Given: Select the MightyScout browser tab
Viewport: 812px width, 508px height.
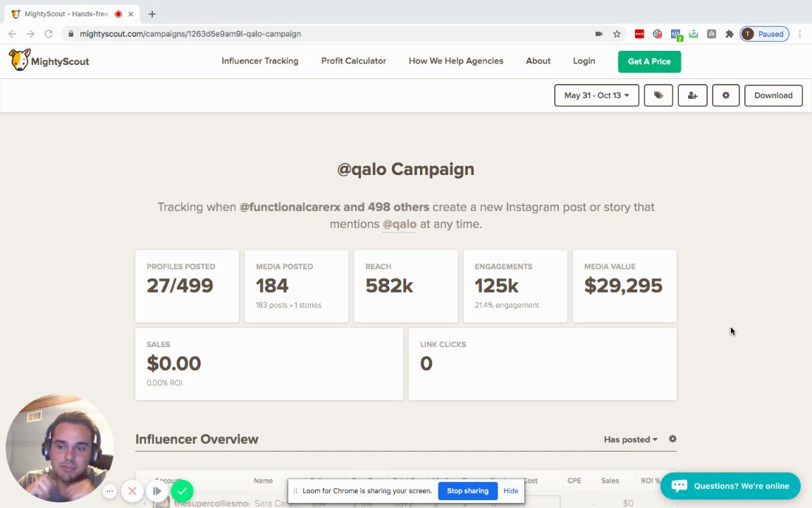Looking at the screenshot, I should [73, 14].
